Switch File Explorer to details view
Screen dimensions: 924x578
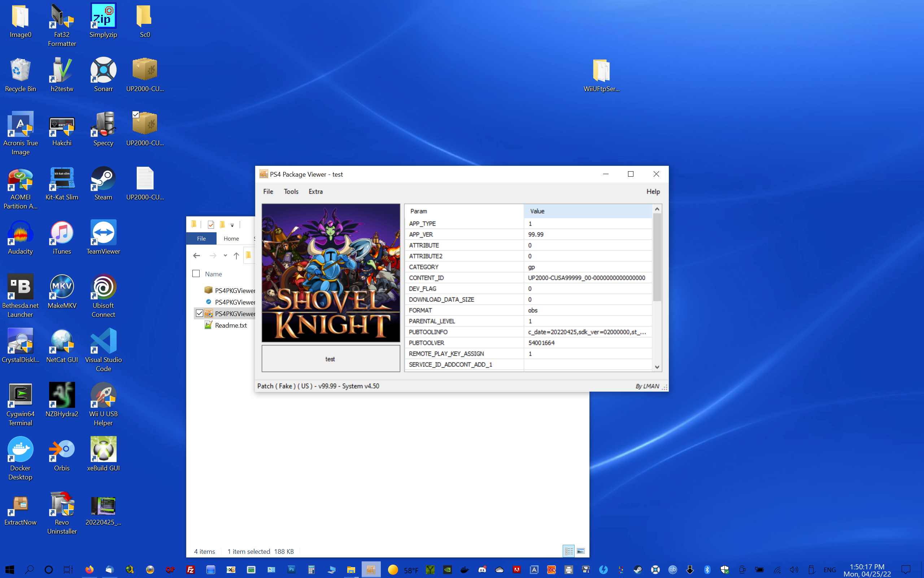click(568, 551)
